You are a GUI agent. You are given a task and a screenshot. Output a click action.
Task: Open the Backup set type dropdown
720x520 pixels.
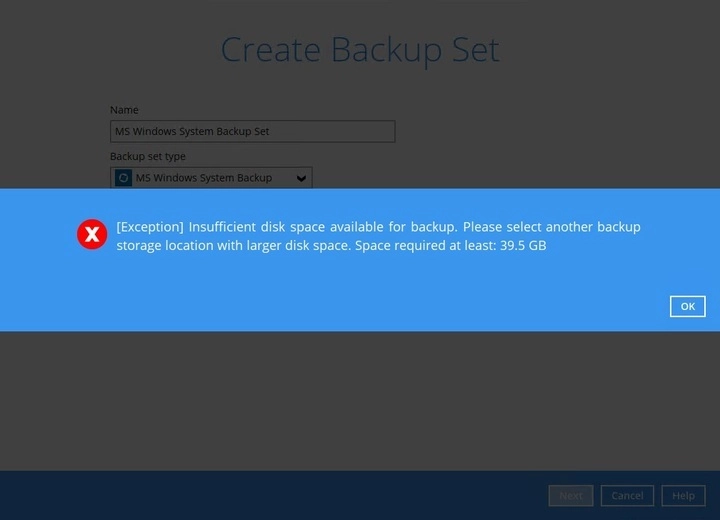pos(211,178)
